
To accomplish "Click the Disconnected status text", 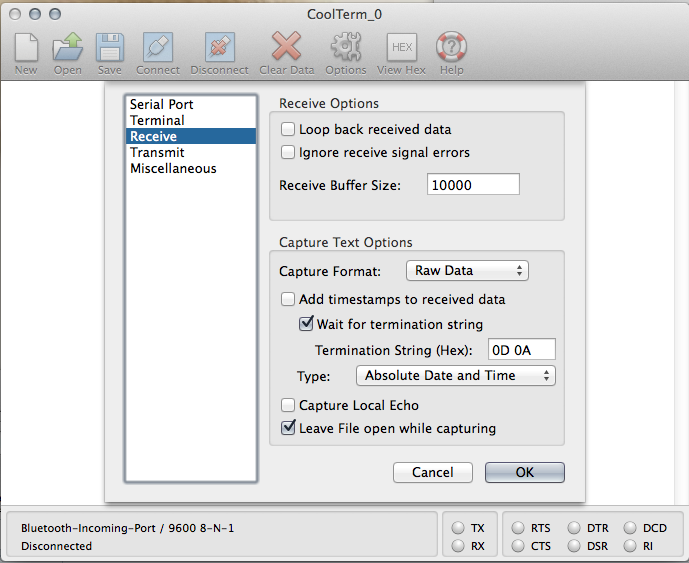I will 56,546.
